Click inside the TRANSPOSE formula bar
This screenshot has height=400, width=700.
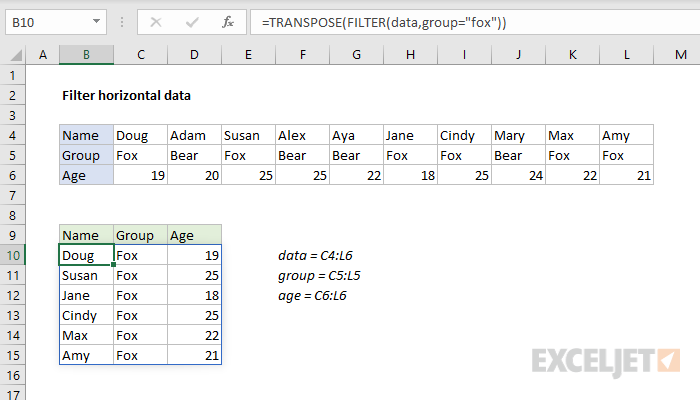click(475, 22)
